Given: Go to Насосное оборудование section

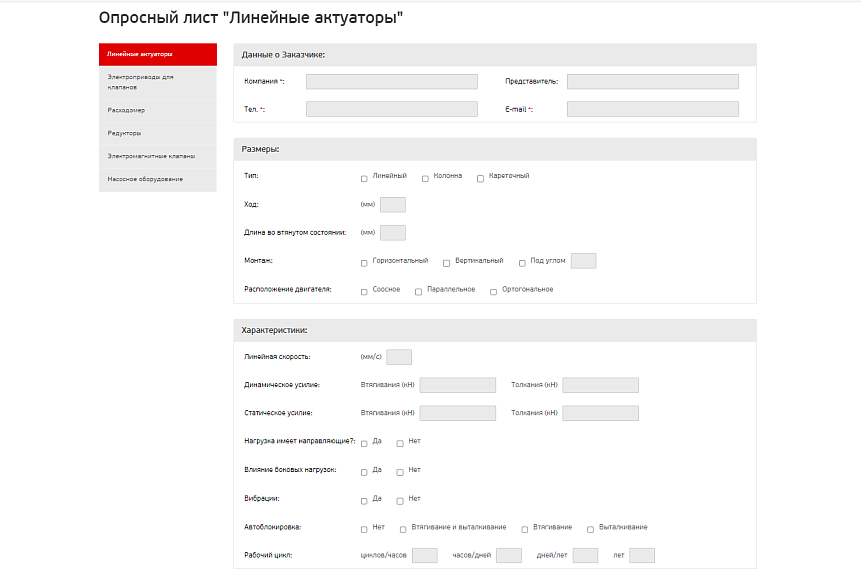Looking at the screenshot, I should [x=158, y=180].
